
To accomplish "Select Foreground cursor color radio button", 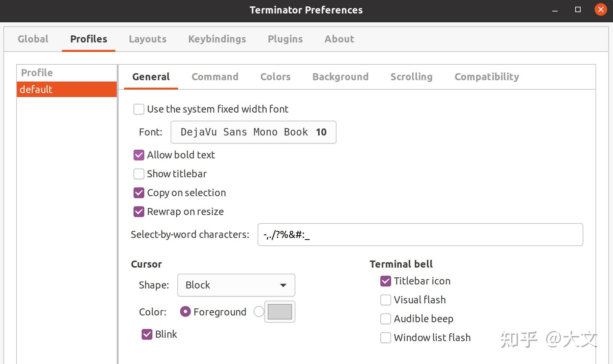I will [185, 312].
